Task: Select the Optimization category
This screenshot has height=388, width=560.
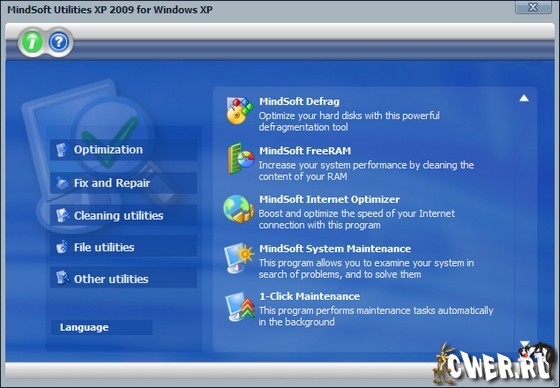Action: tap(124, 150)
